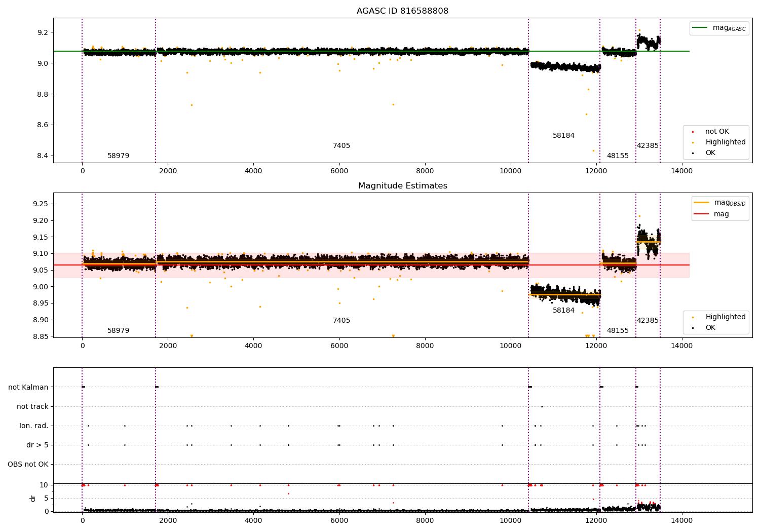This screenshot has width=760, height=532.
Task: Click the plot title AGASC ID 816588808
Action: pyautogui.click(x=402, y=11)
